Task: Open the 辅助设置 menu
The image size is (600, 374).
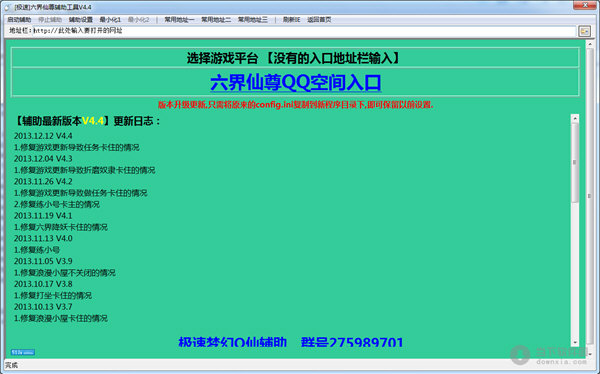Action: 81,20
